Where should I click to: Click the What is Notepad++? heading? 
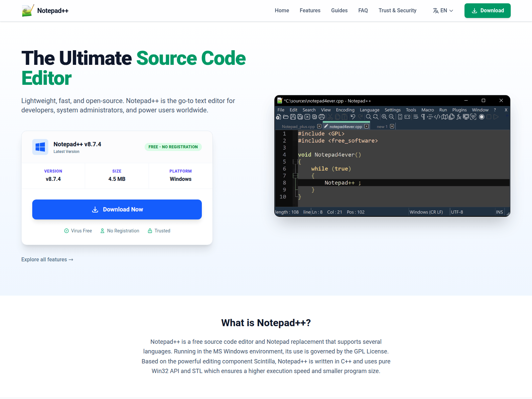(266, 323)
